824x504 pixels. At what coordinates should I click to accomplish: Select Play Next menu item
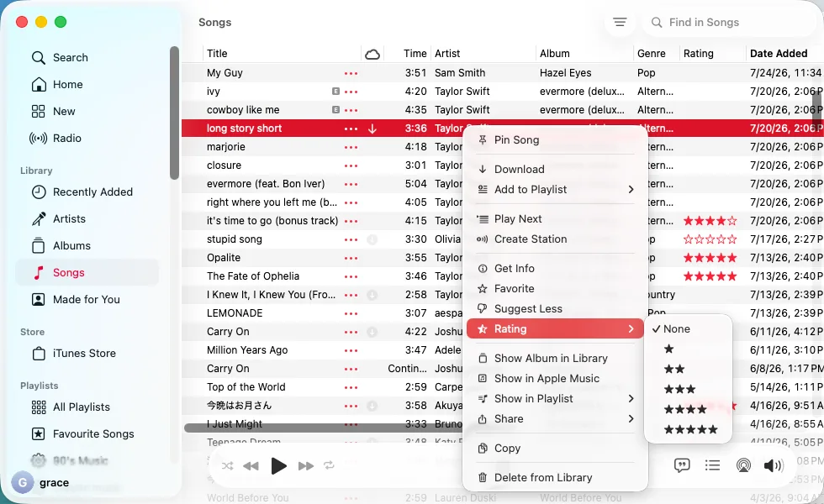coord(555,219)
